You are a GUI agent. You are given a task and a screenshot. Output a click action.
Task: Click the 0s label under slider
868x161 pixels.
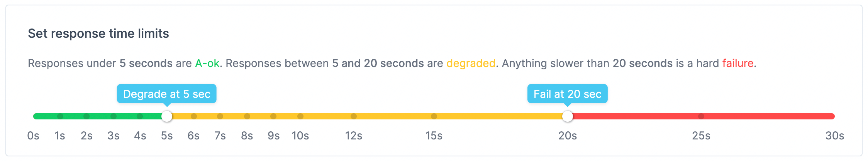(x=33, y=136)
